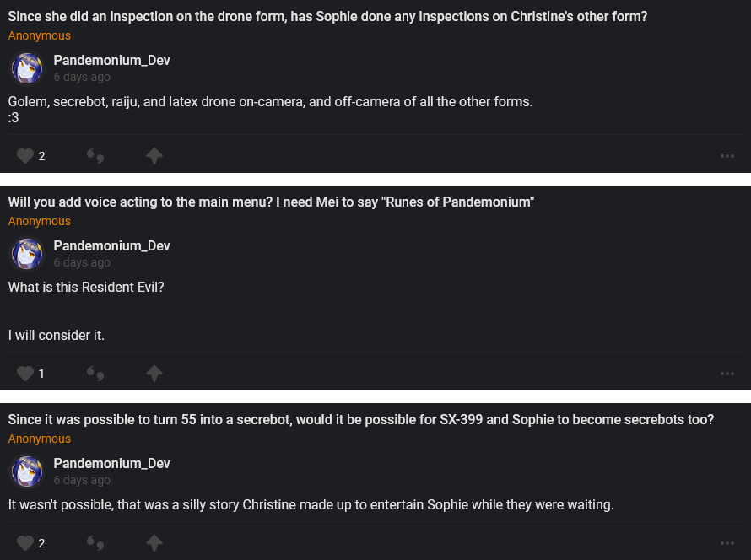Viewport: 751px width, 560px height.
Task: Quote the silly story Christine answer
Action: coord(95,542)
